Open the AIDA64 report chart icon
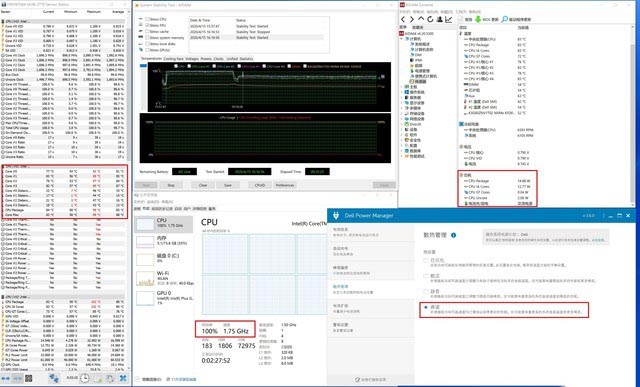The image size is (640, 387). coord(449,19)
